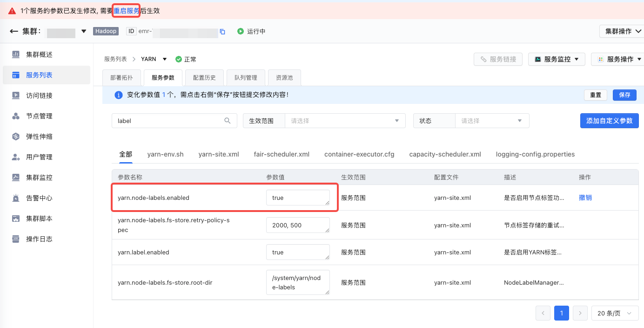The width and height of the screenshot is (644, 328).
Task: Open the 状态 select dropdown
Action: [x=492, y=121]
